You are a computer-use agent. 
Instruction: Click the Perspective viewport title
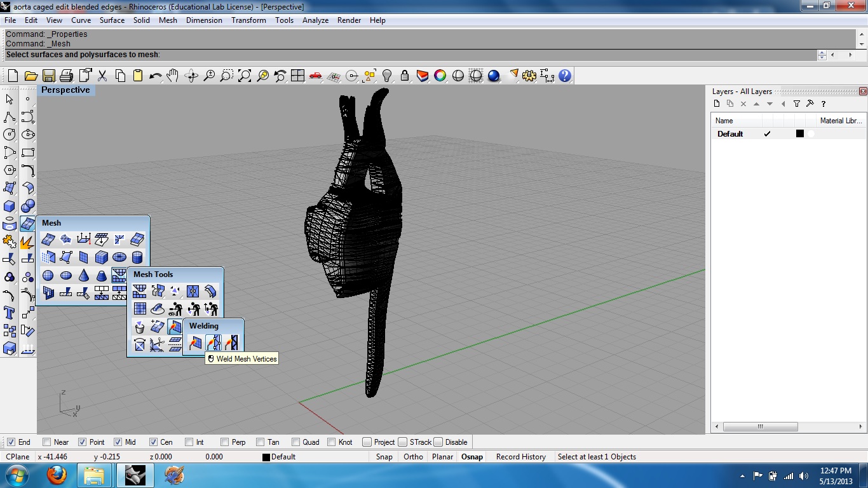(65, 90)
